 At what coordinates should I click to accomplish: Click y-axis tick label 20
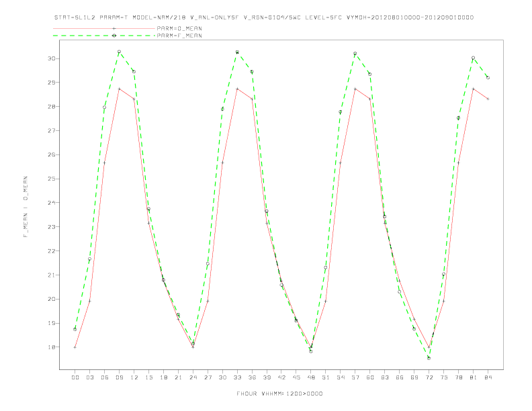pos(51,299)
